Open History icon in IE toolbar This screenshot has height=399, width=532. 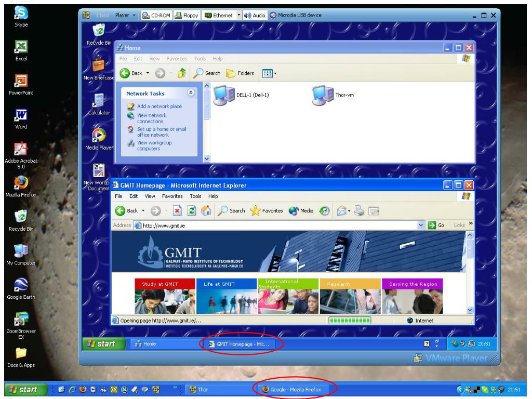click(x=325, y=211)
